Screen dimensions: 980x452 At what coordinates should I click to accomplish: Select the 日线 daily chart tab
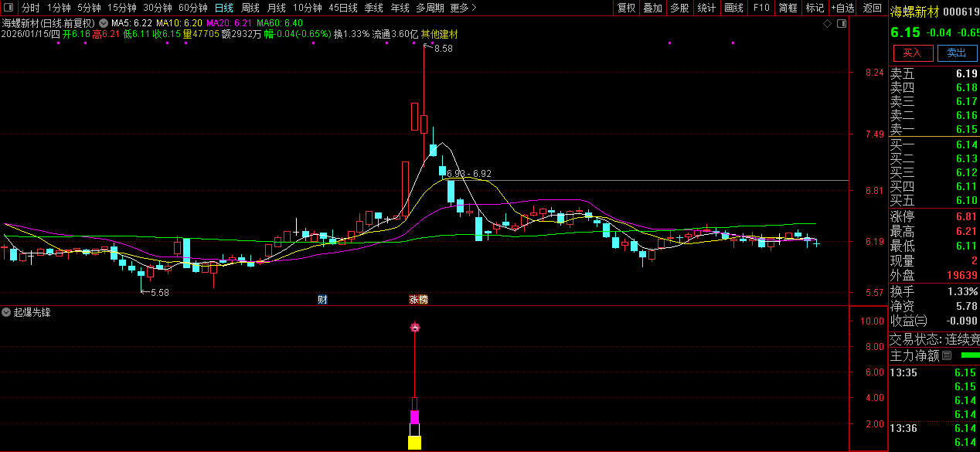[x=223, y=8]
